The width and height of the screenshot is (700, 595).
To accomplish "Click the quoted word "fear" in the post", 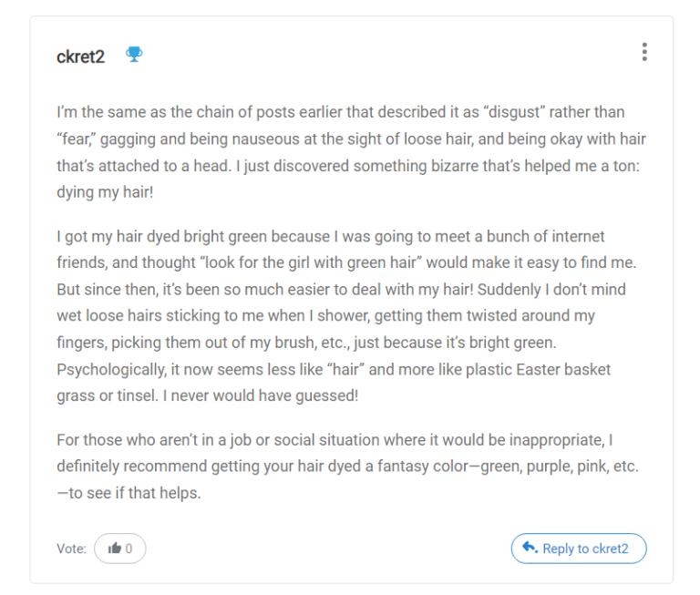I will click(x=78, y=139).
